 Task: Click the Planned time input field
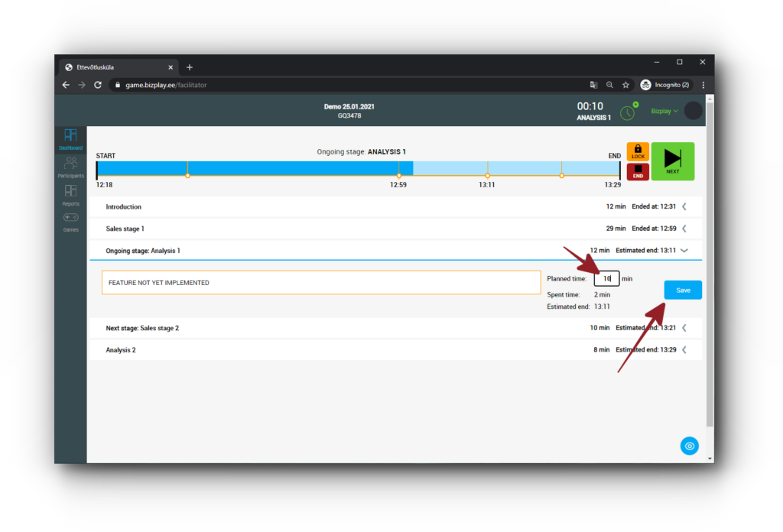click(606, 279)
